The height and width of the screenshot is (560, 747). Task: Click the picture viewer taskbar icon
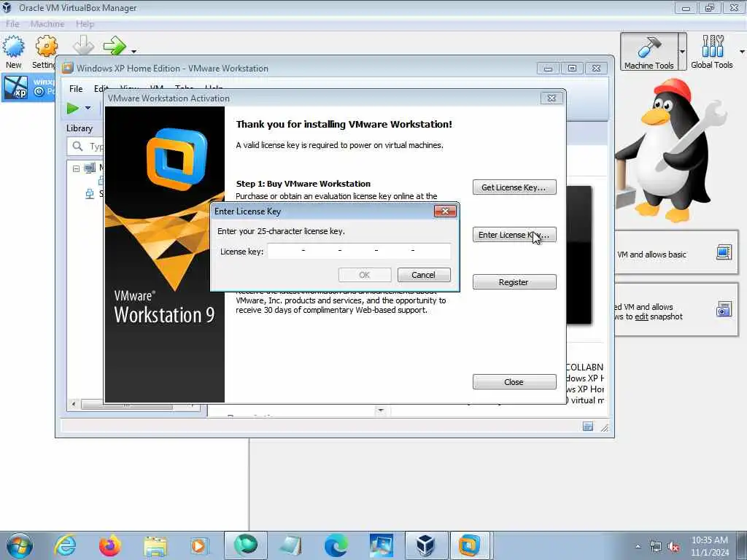tap(381, 545)
